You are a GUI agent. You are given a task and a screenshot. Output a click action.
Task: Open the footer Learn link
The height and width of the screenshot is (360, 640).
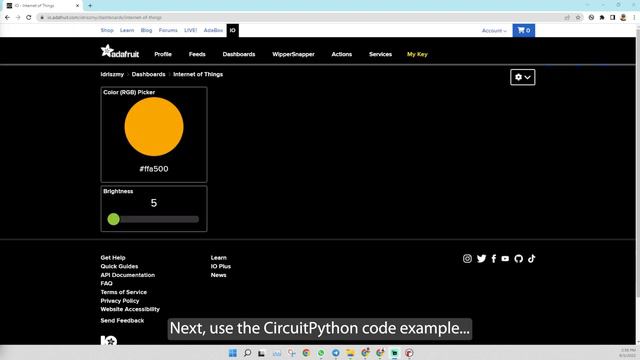219,258
